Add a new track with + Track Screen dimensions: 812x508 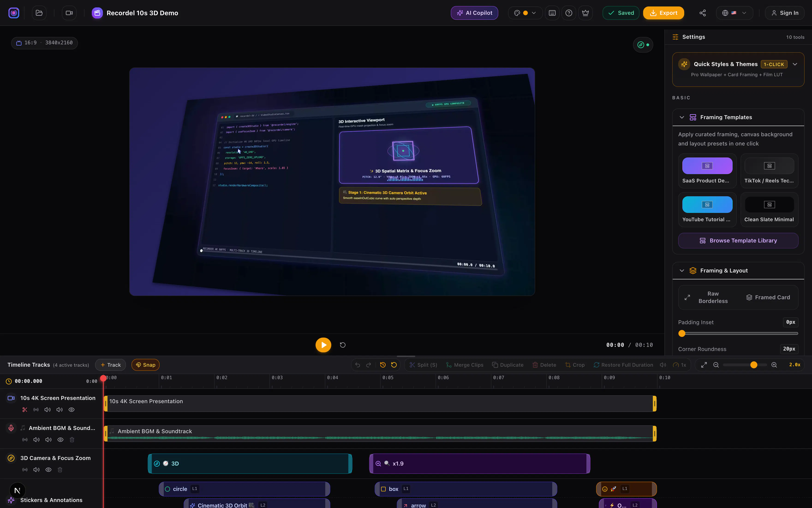(110, 365)
